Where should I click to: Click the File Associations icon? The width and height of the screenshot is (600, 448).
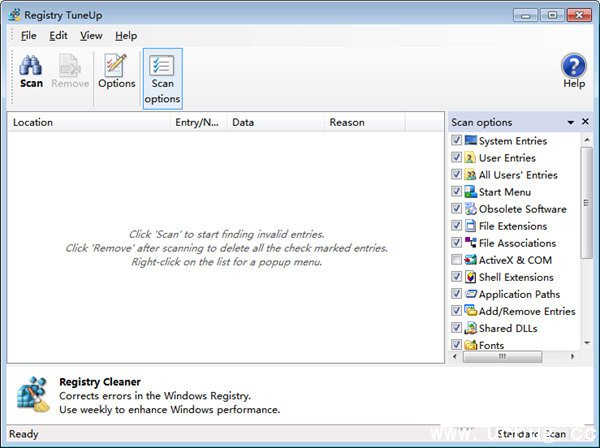click(470, 242)
